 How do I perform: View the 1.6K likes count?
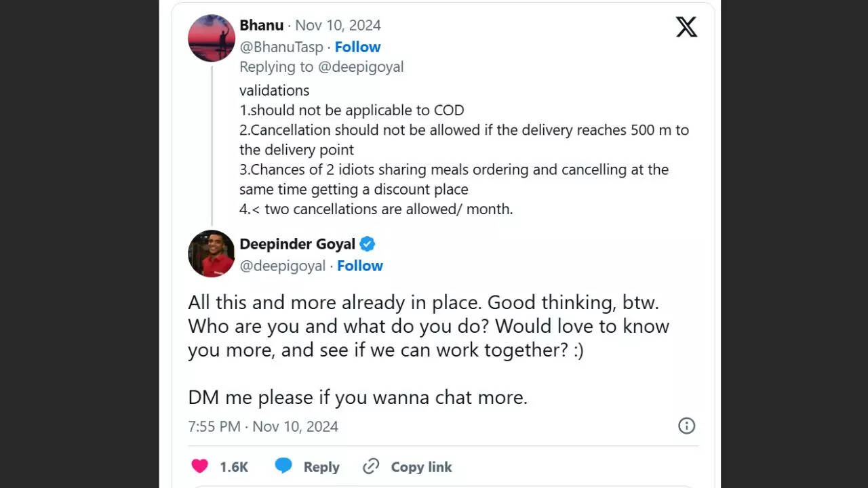(x=234, y=467)
